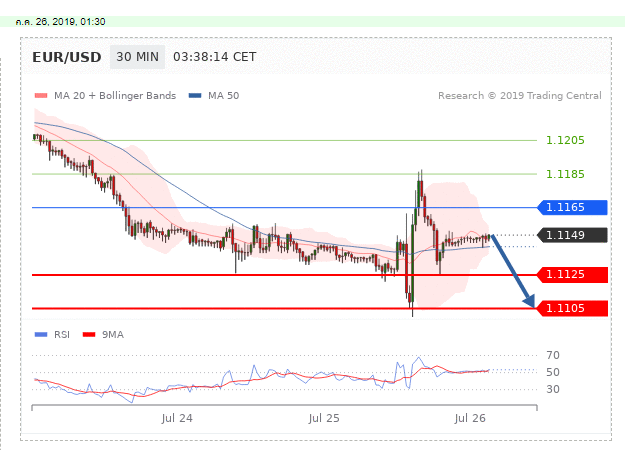This screenshot has height=450, width=625.
Task: Click the blue 1.1165 pivot price tag
Action: [x=572, y=207]
